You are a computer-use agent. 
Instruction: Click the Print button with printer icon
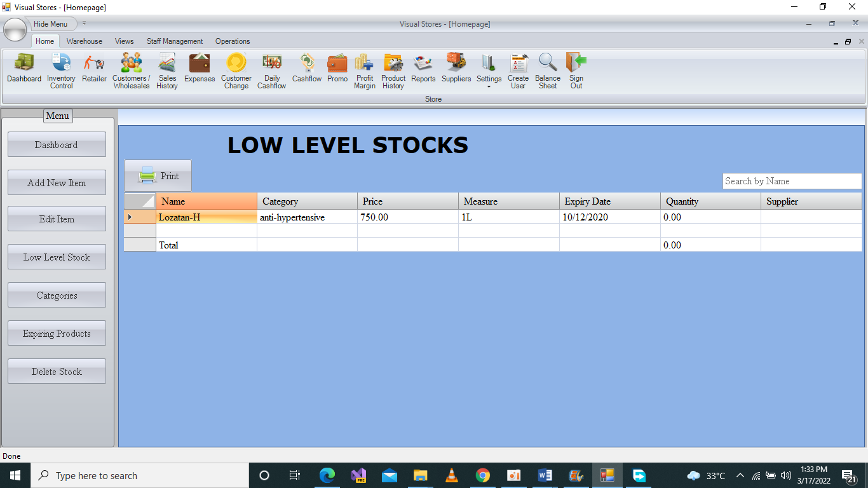point(158,175)
